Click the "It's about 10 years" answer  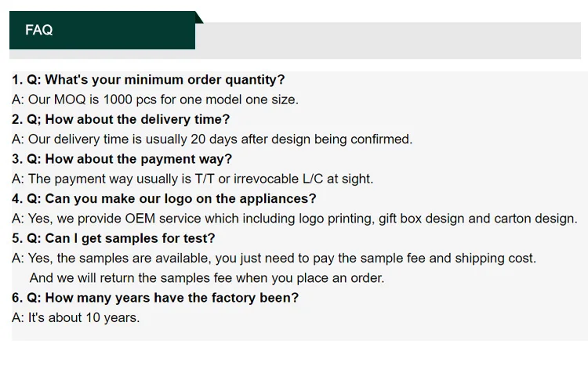76,318
